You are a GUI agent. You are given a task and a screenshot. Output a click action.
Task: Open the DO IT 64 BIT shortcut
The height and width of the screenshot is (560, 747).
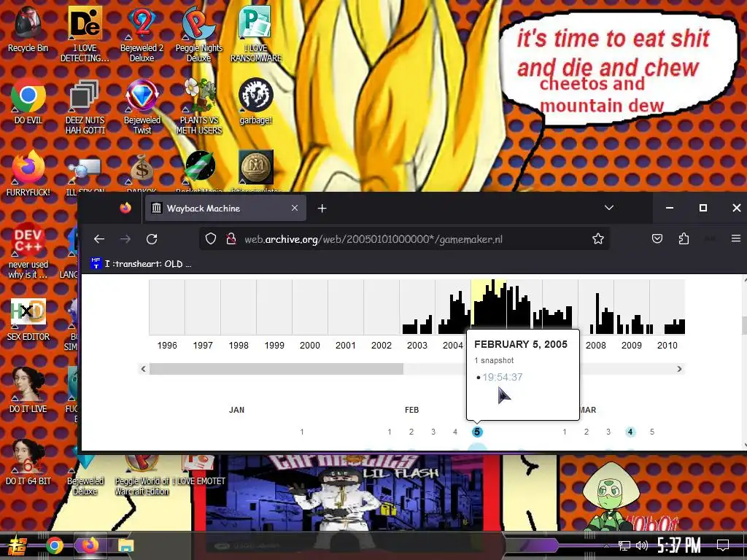pyautogui.click(x=28, y=462)
